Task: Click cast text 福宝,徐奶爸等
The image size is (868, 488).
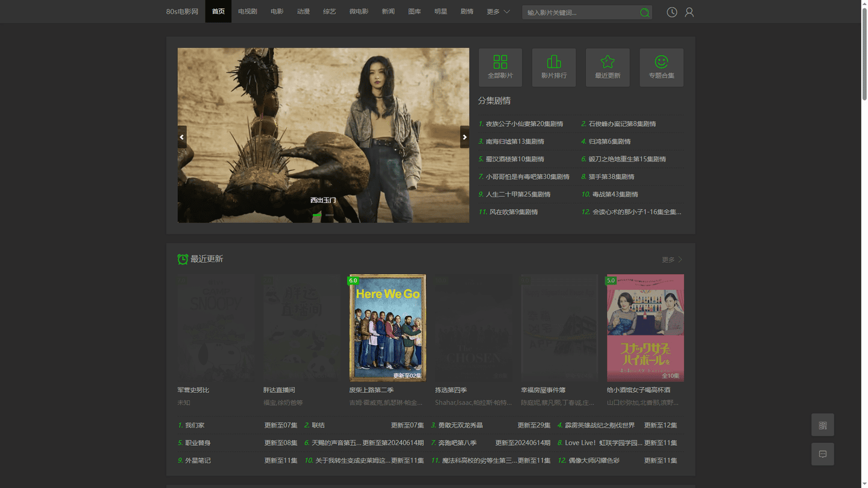Action: [x=283, y=402]
